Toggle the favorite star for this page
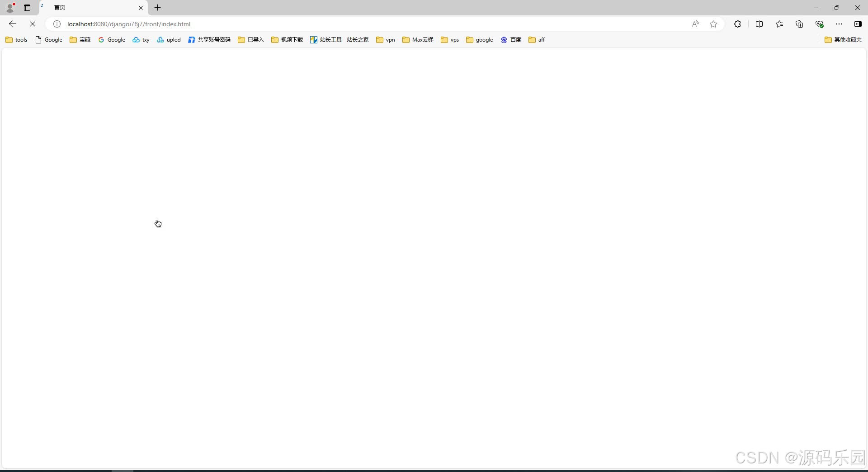The width and height of the screenshot is (868, 472). coord(713,24)
